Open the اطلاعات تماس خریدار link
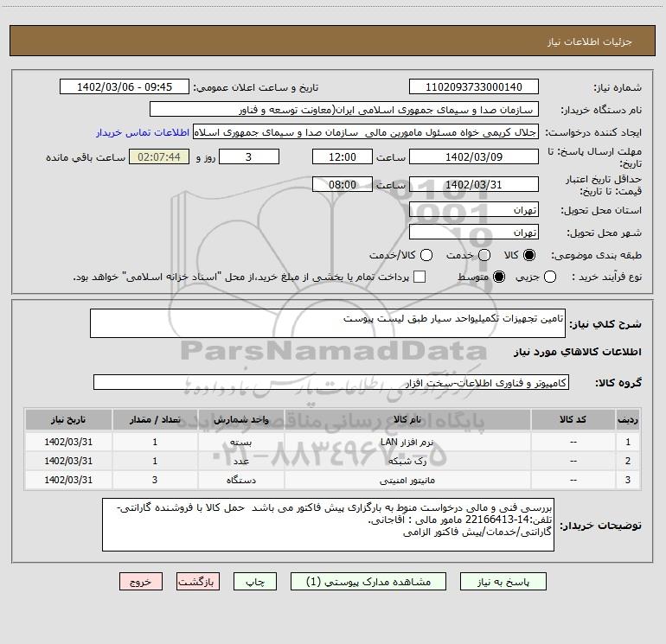 coord(143,132)
